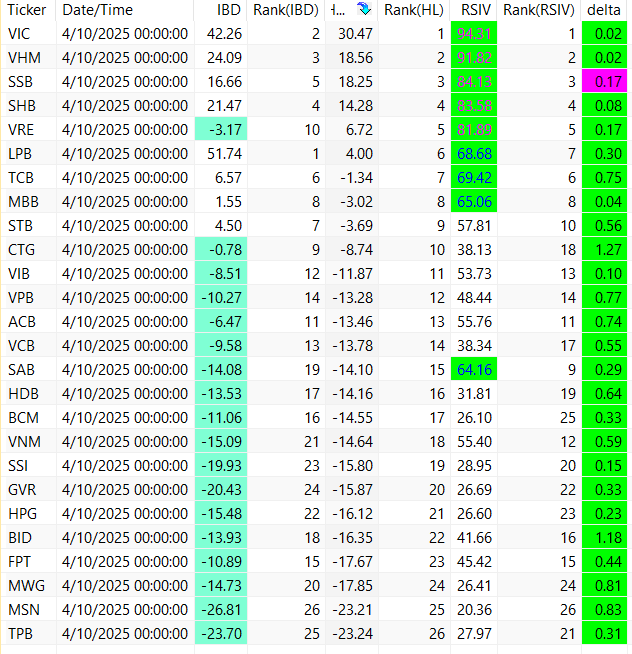This screenshot has width=632, height=654.
Task: Click RSIV value 55.40 for VNM
Action: (x=474, y=442)
